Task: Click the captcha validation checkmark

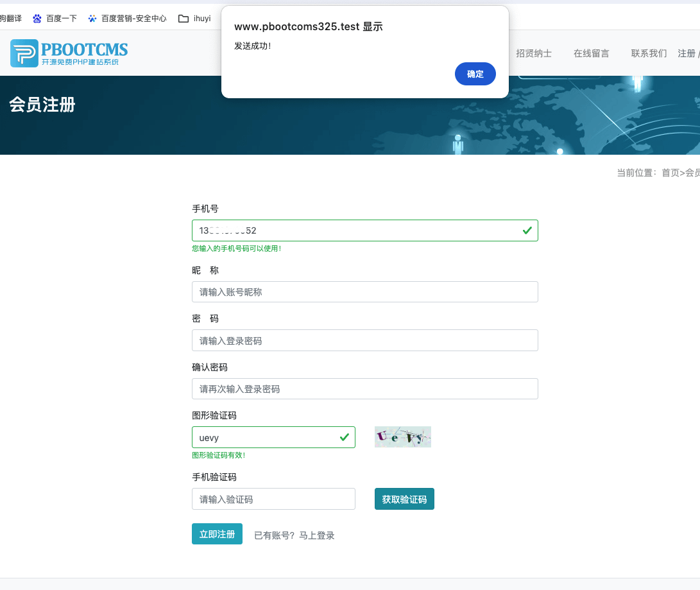Action: pyautogui.click(x=344, y=437)
